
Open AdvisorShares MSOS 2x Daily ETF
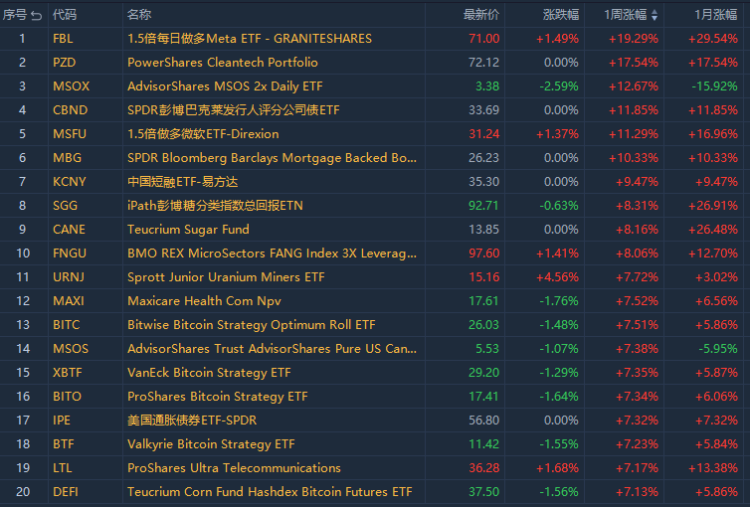[x=225, y=87]
